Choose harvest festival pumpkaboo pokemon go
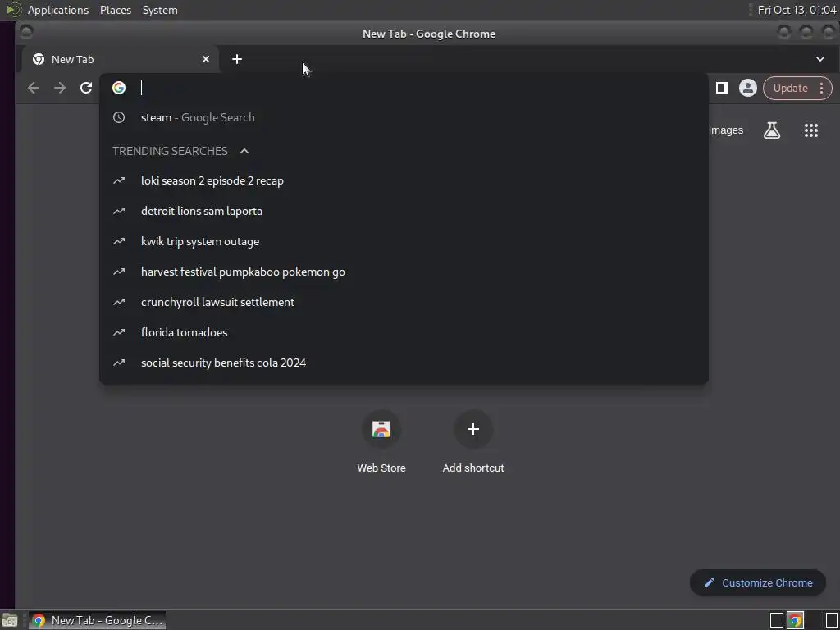Image resolution: width=840 pixels, height=630 pixels. 404,272
